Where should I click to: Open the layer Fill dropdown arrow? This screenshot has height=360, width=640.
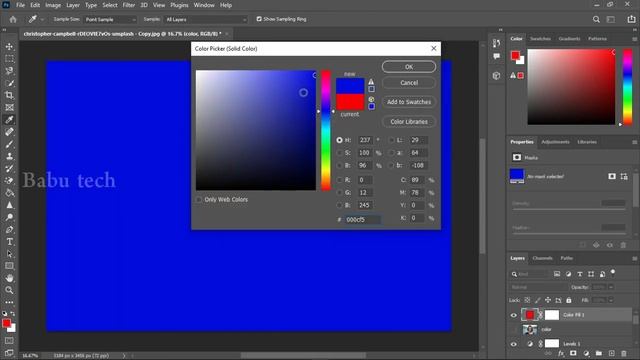click(x=611, y=300)
